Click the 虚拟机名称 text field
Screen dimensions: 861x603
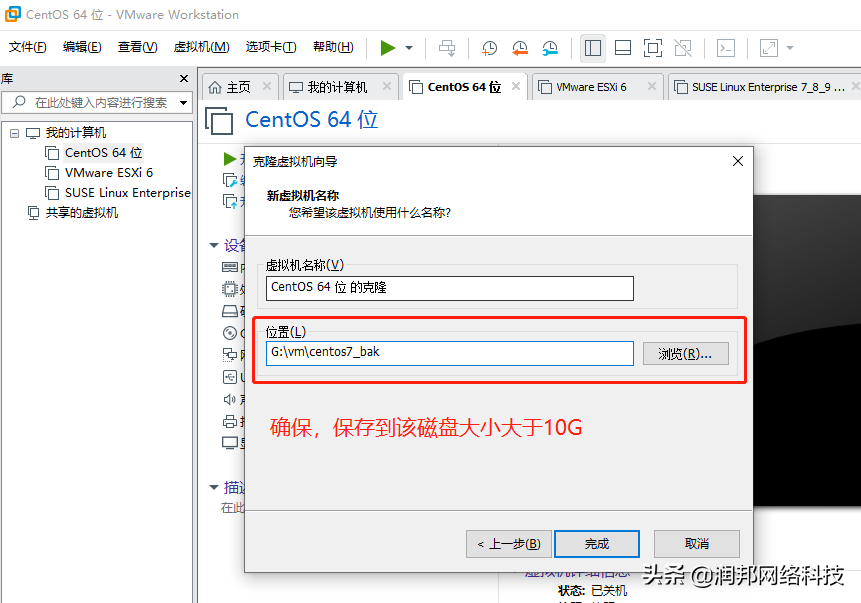coord(449,288)
